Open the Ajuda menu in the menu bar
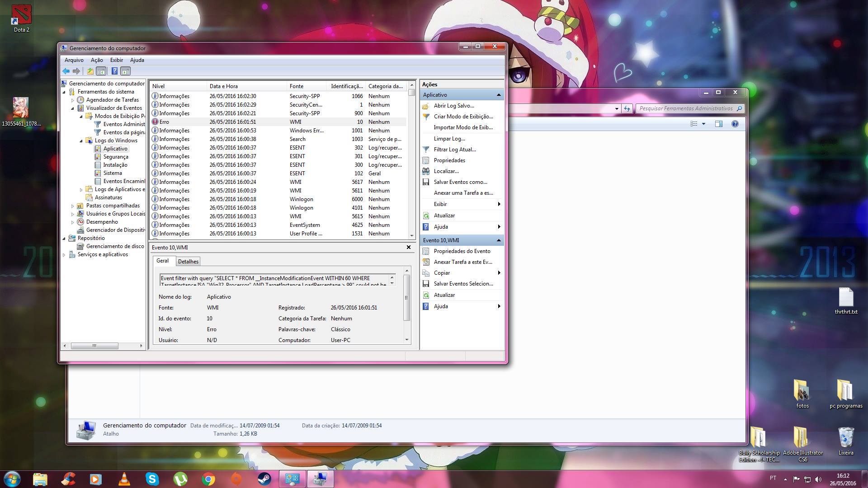The height and width of the screenshot is (488, 868). tap(137, 60)
